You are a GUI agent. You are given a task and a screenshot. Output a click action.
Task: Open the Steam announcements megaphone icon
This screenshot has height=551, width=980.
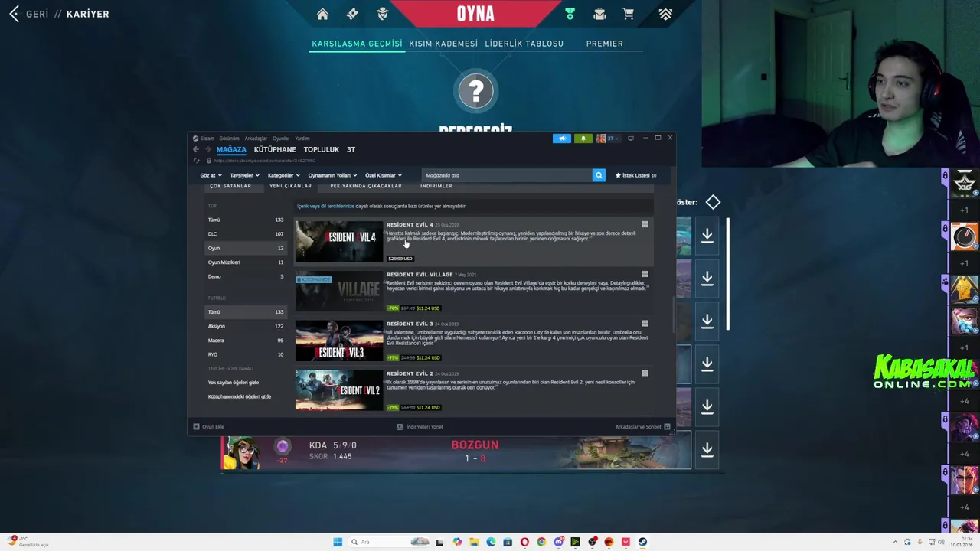562,139
